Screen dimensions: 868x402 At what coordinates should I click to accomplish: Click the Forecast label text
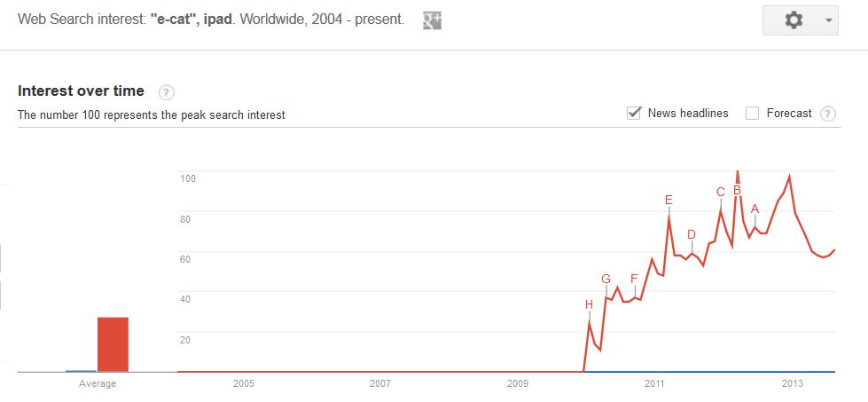click(789, 114)
